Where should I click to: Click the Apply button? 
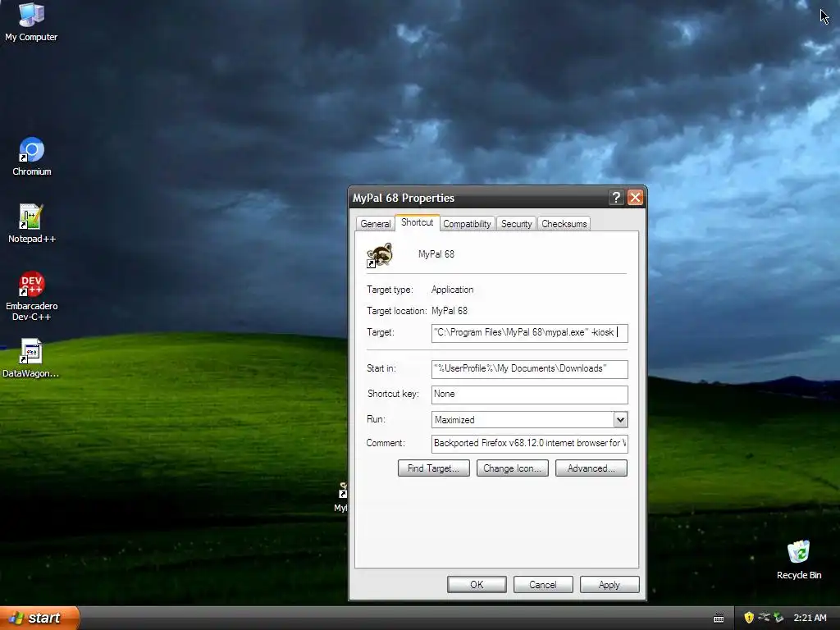click(609, 584)
